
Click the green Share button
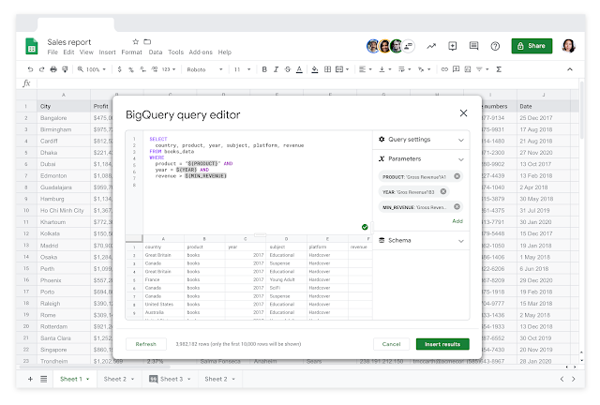532,46
